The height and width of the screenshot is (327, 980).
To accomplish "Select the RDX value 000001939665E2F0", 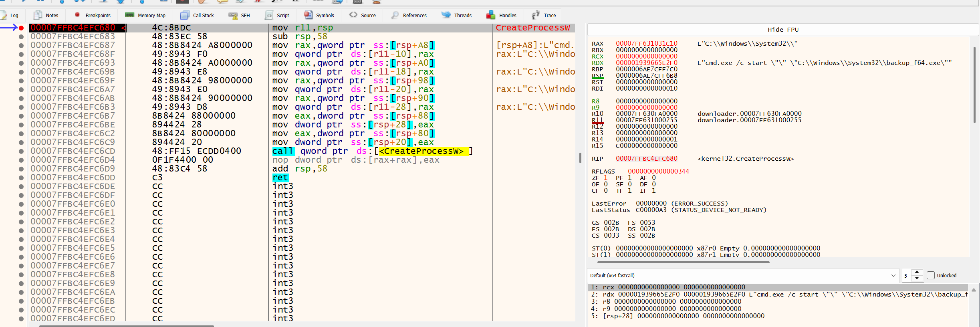I will tap(646, 63).
